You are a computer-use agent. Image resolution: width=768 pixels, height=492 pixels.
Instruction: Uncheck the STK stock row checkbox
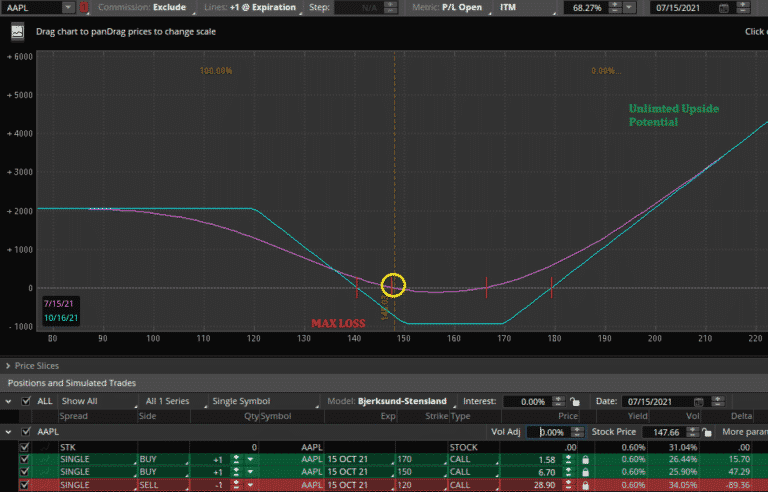(x=25, y=446)
